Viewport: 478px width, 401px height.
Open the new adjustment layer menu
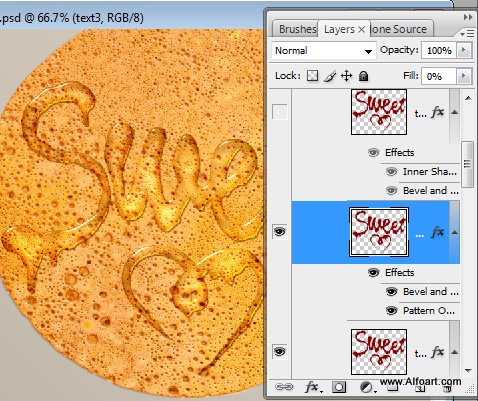tap(367, 387)
